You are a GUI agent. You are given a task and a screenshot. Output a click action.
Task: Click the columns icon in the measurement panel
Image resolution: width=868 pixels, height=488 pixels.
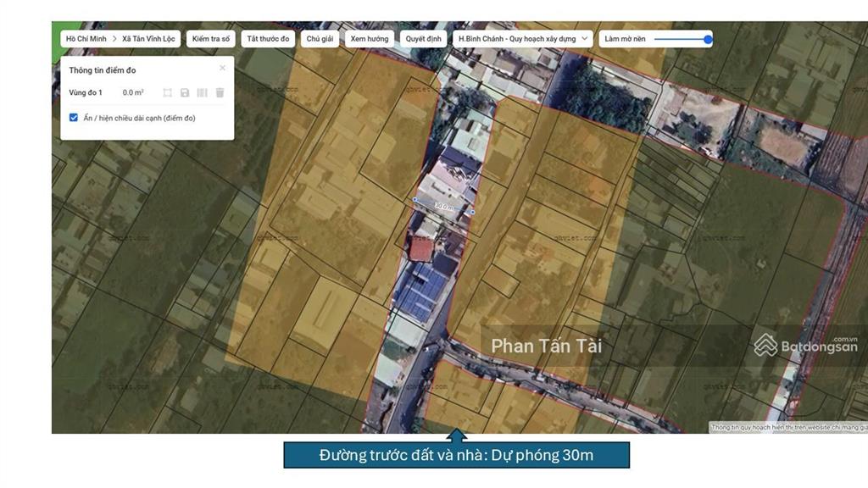click(202, 92)
